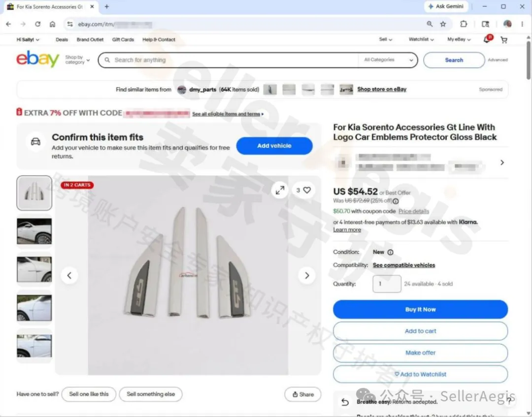
Task: Open the browser extensions puzzle icon
Action: coord(464,24)
